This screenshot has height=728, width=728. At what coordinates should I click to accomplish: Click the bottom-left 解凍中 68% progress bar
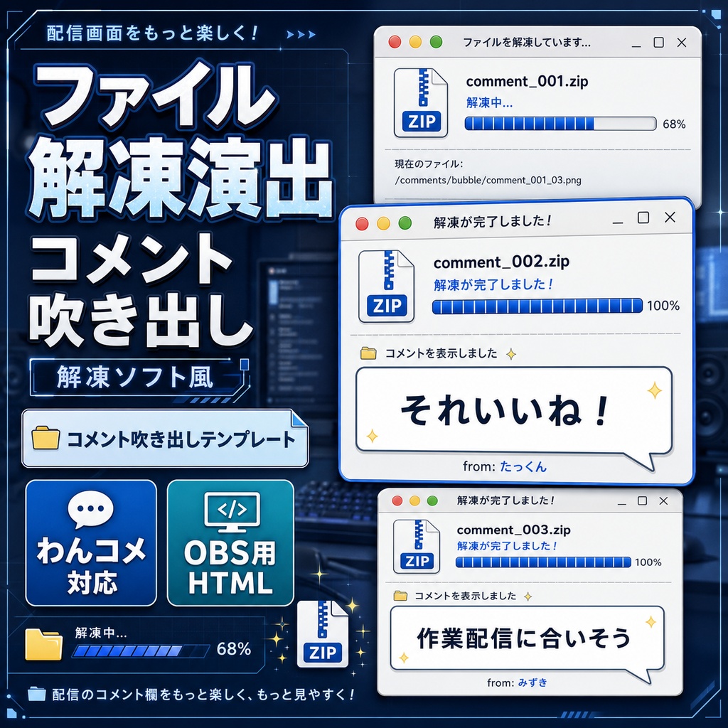141,651
